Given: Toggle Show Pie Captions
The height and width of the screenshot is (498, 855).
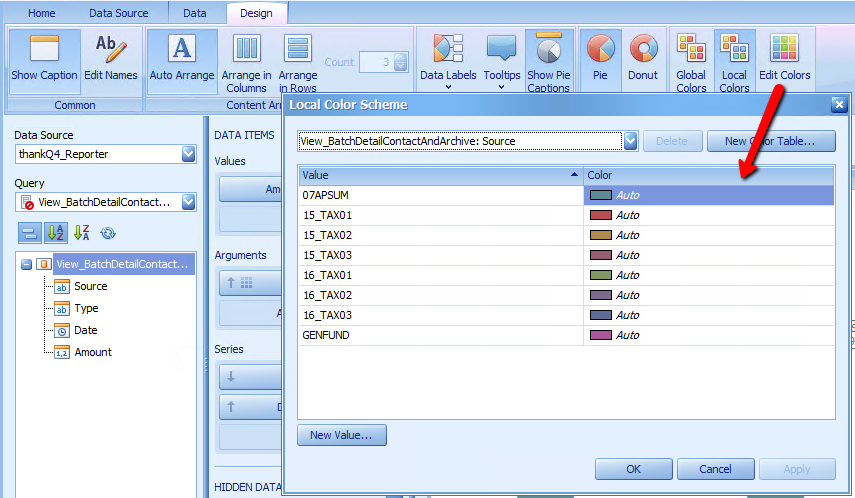Looking at the screenshot, I should [549, 62].
